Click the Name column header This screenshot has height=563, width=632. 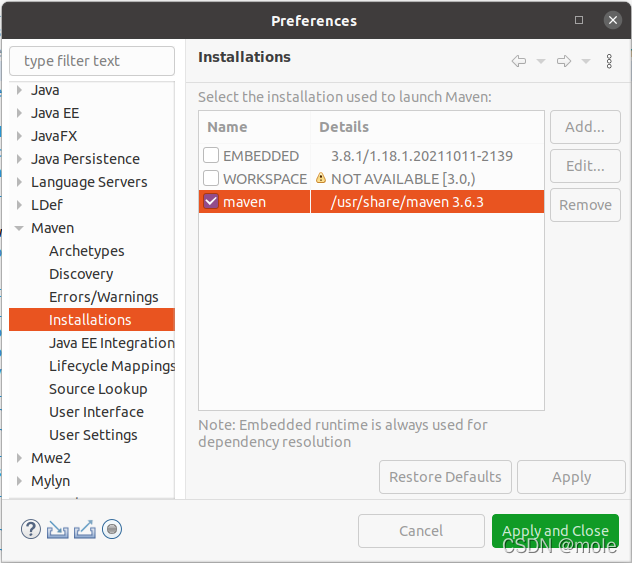pyautogui.click(x=254, y=127)
